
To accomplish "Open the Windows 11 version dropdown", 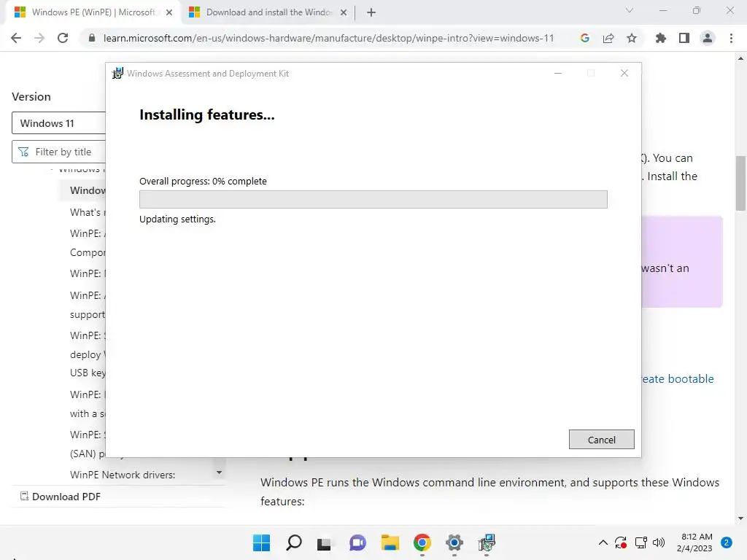I will coord(58,123).
